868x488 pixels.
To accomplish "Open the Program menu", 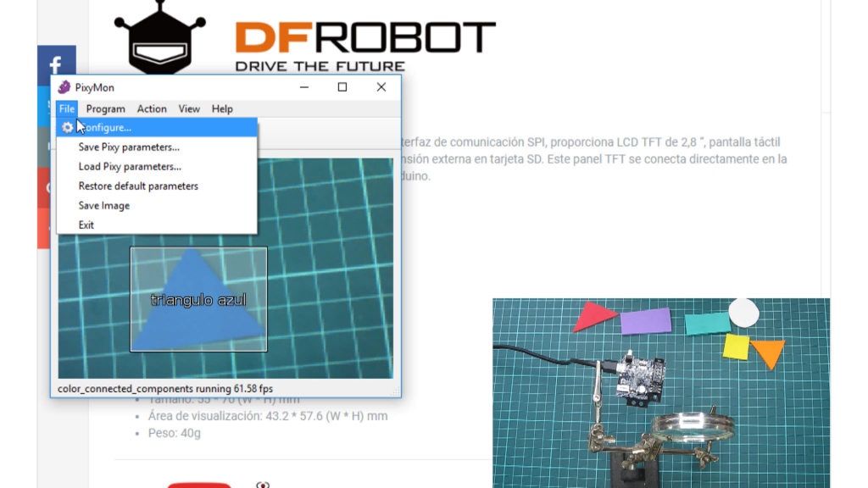I will (x=105, y=108).
